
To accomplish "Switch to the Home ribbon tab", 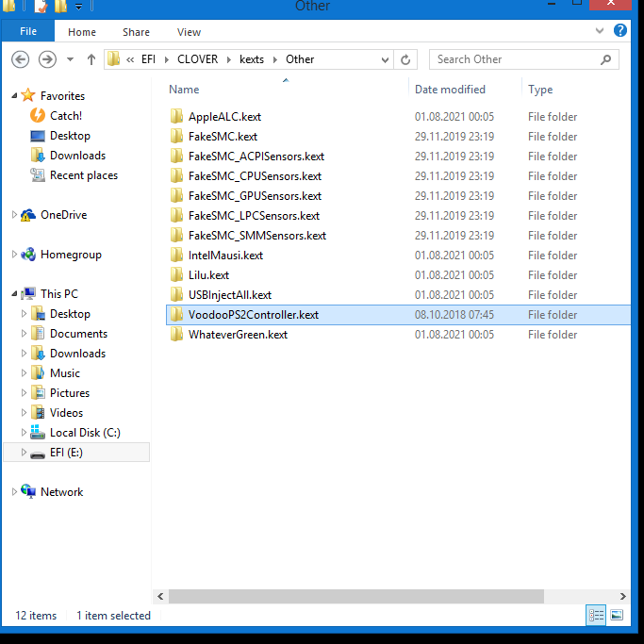I will click(x=82, y=32).
